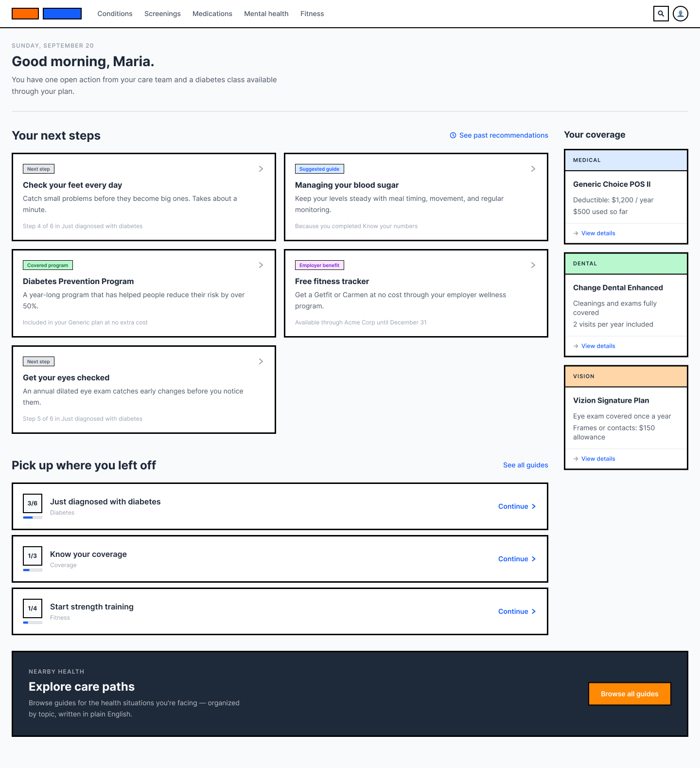
Task: Continue the Start strength training guide
Action: (x=517, y=611)
